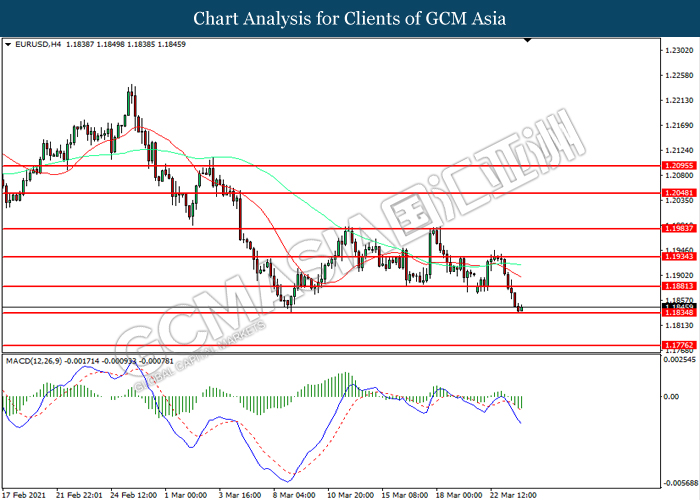700x500 pixels.
Task: Click the 21 Feb 22:01 time label
Action: (79, 495)
